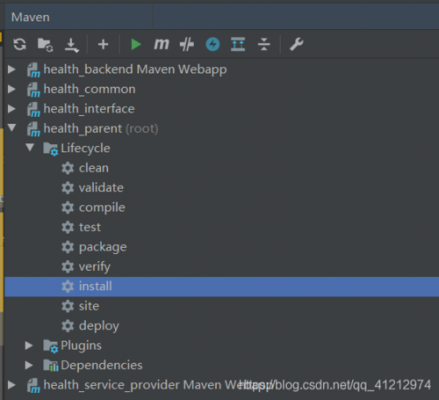Select the clean lifecycle goal
Viewport: 439px width, 400px height.
(94, 168)
